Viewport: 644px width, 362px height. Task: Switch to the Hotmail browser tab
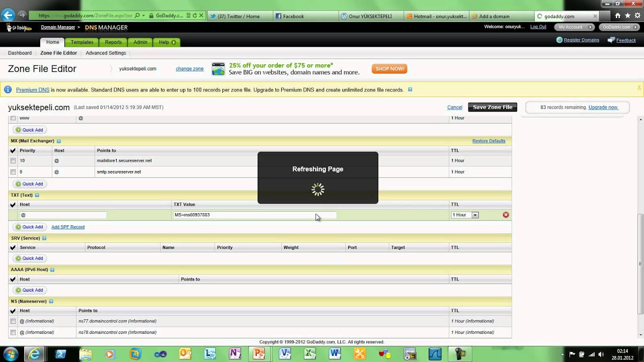[436, 16]
